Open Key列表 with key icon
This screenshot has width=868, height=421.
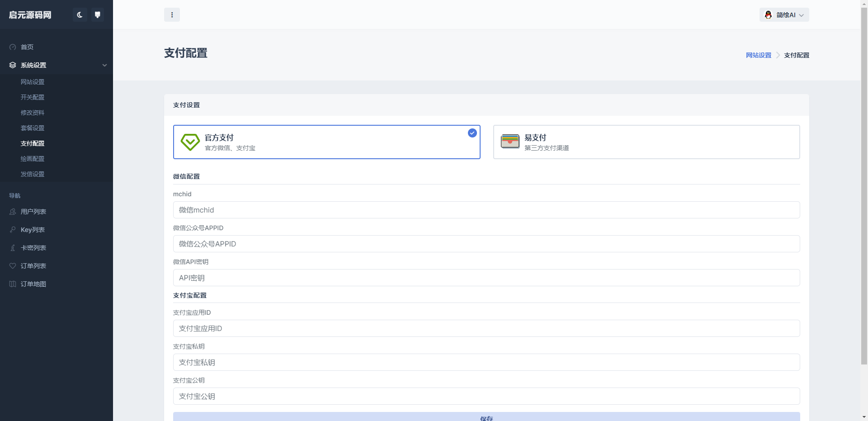pos(33,230)
